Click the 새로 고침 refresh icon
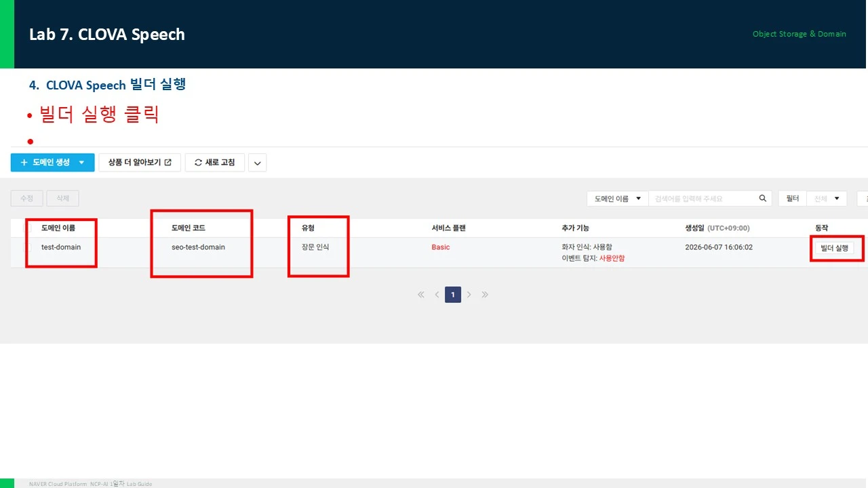Image resolution: width=868 pixels, height=488 pixels. pos(198,163)
